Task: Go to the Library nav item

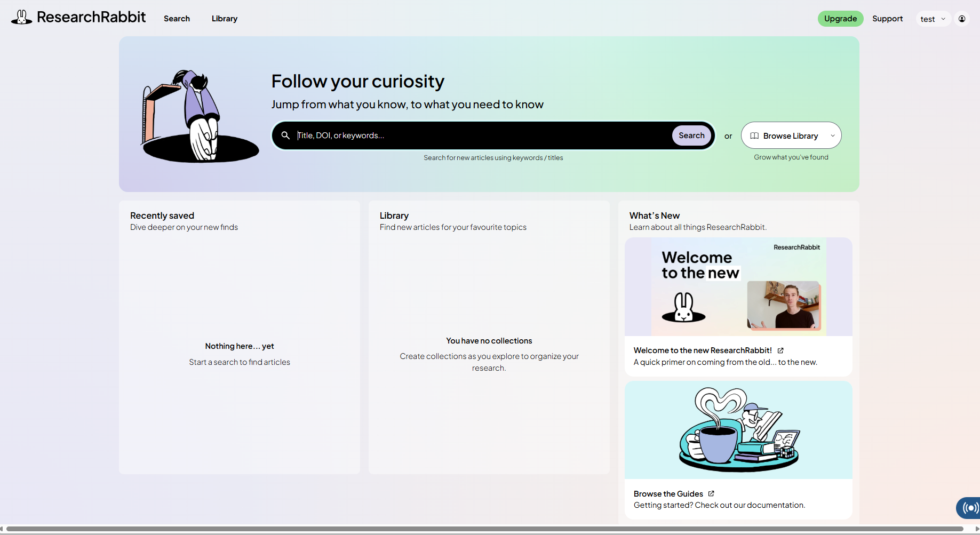Action: click(x=224, y=19)
